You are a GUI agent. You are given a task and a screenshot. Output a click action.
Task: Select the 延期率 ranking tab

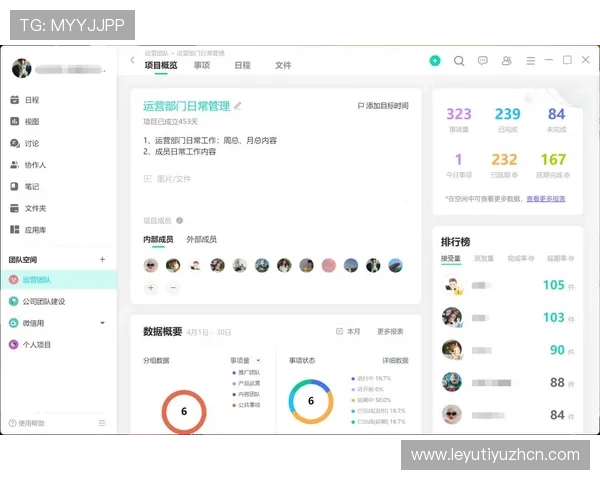point(560,258)
